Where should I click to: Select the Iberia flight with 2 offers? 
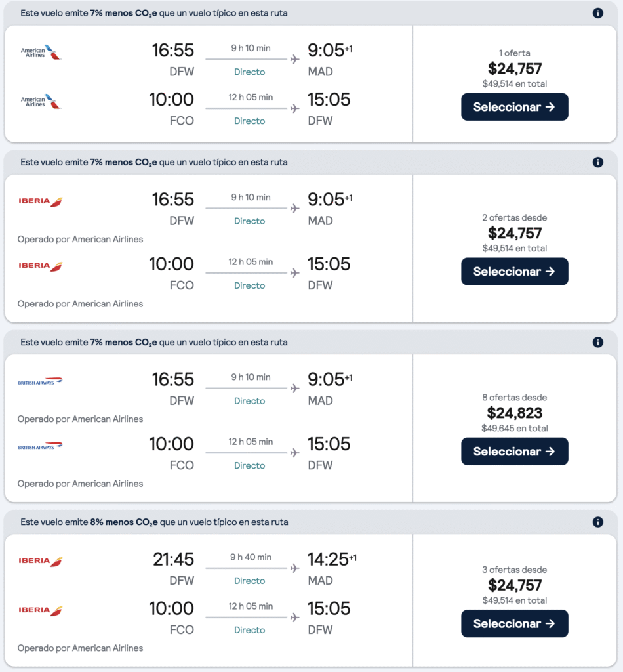click(514, 271)
